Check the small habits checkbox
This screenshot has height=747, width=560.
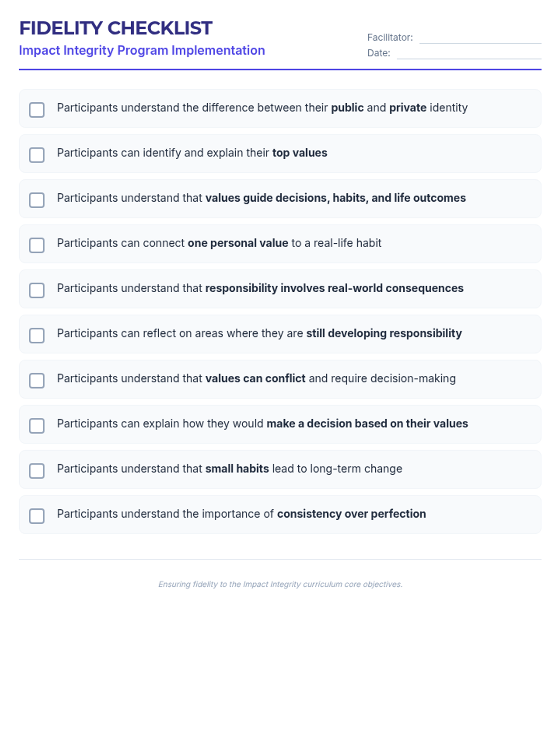tap(37, 471)
